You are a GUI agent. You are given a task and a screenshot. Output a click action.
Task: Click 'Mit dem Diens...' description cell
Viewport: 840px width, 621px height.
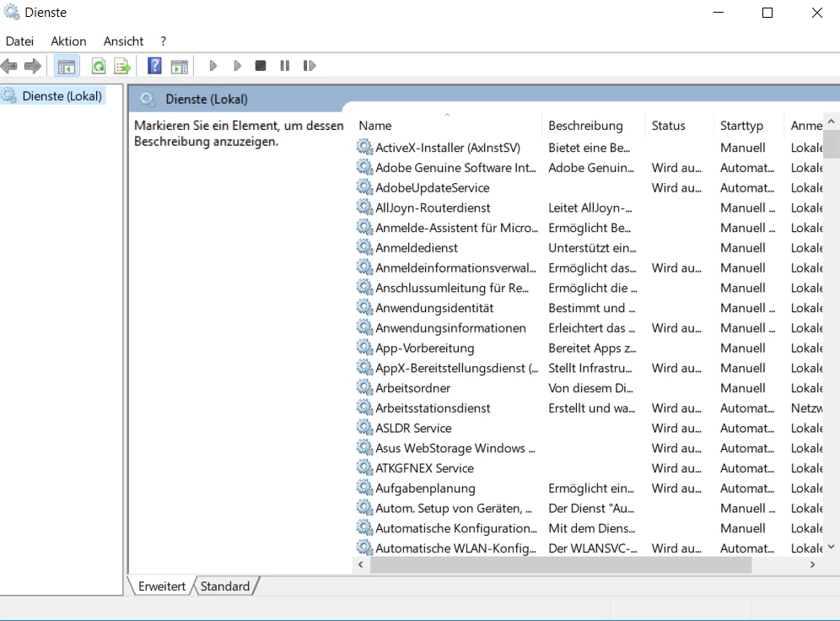click(x=591, y=528)
